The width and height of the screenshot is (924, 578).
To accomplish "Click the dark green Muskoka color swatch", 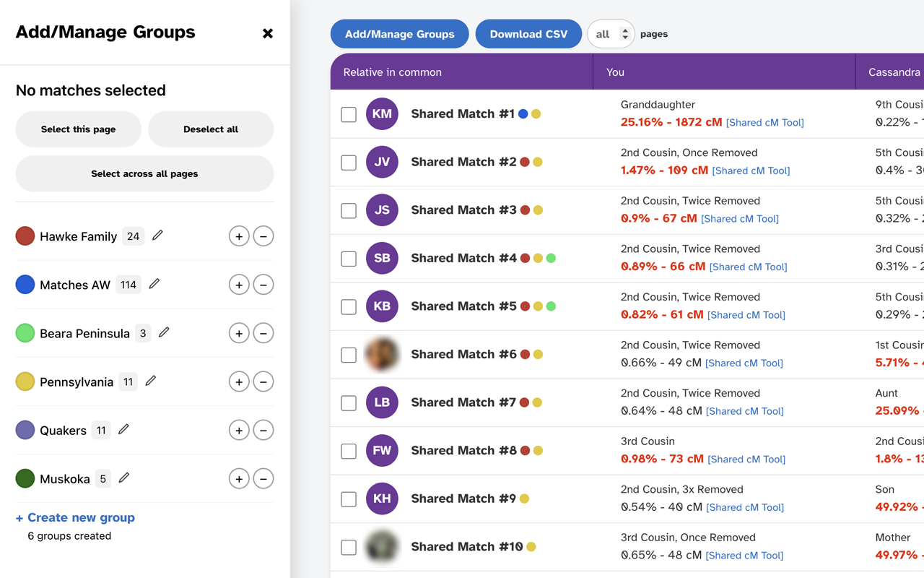I will pos(25,478).
